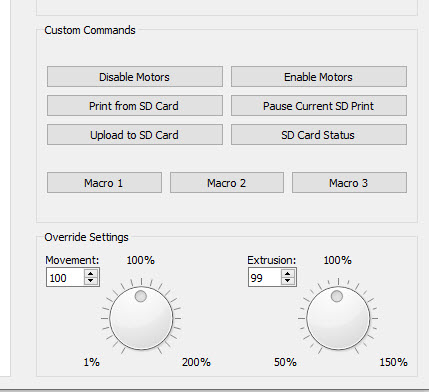Click the Disable Motors button
Viewport: 429px width, 392px height.
(x=135, y=77)
